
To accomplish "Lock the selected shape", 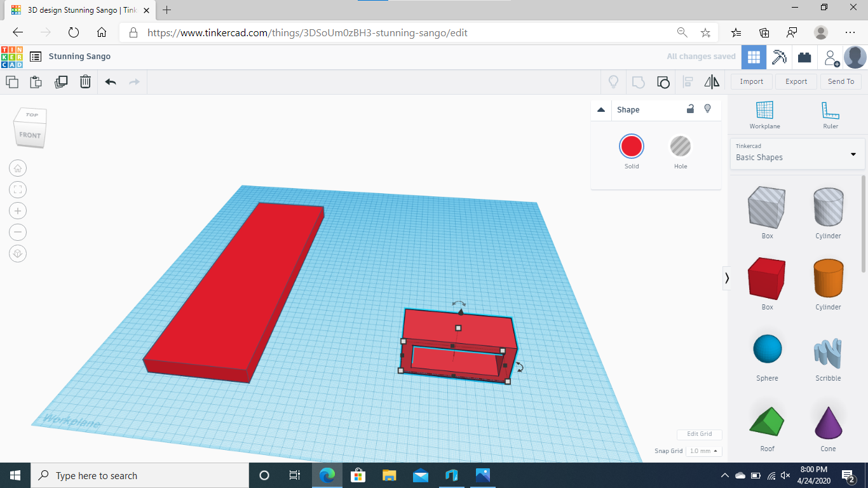I will pos(690,109).
